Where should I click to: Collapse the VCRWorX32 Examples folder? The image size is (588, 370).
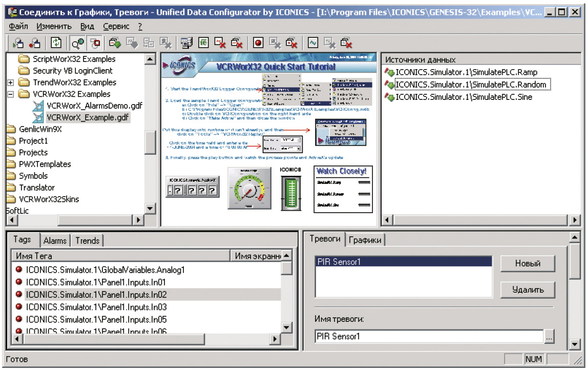tap(10, 94)
